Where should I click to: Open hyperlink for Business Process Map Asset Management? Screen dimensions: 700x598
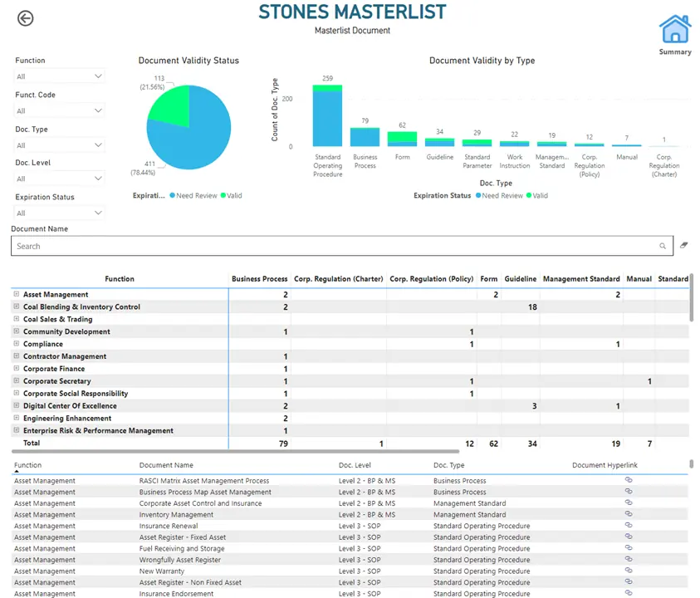628,491
